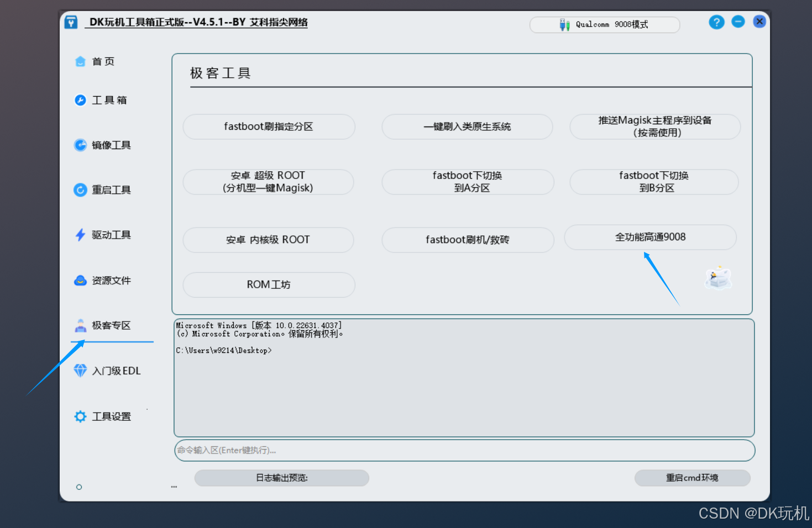This screenshot has width=812, height=528.
Task: Click 安卓 内核级 ROOT button
Action: (x=268, y=240)
